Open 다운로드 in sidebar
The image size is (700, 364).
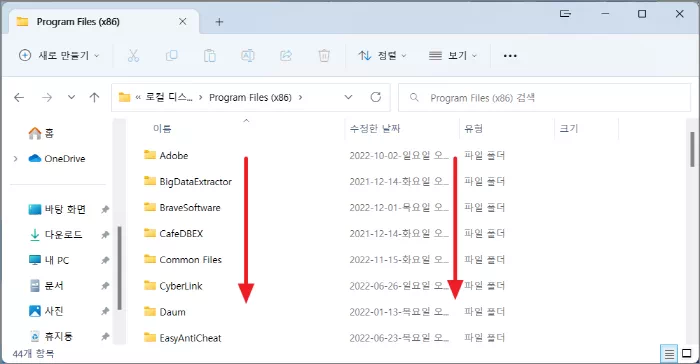[64, 234]
